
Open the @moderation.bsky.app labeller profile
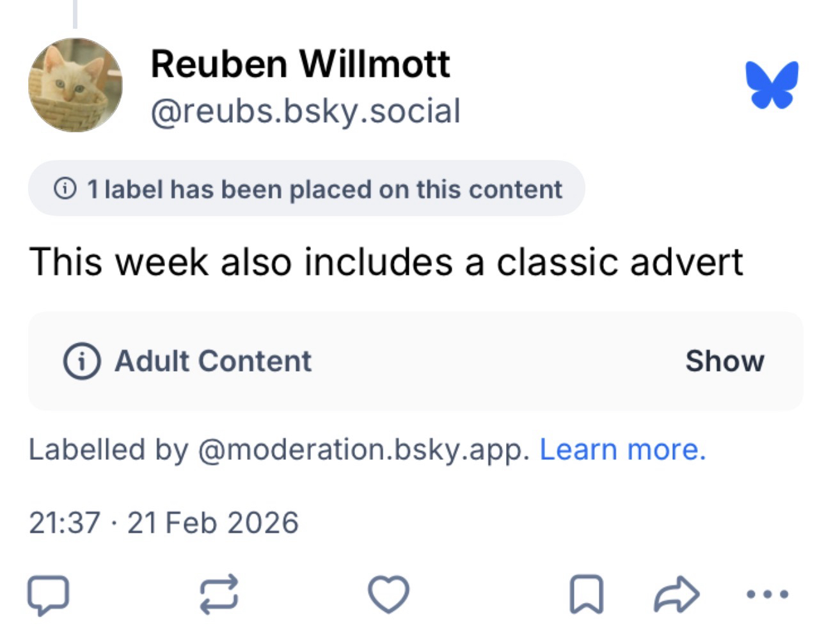[x=363, y=449]
